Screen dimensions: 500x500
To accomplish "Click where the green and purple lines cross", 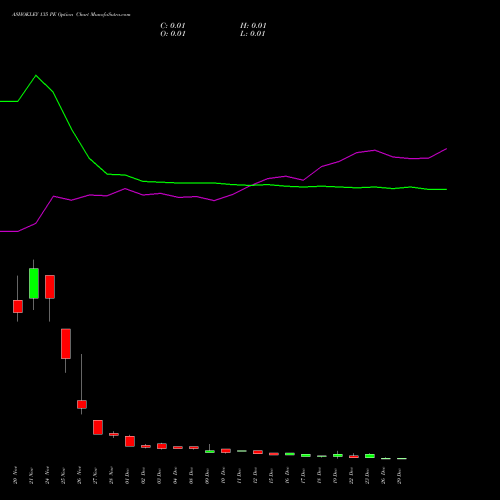I will click(x=251, y=185).
